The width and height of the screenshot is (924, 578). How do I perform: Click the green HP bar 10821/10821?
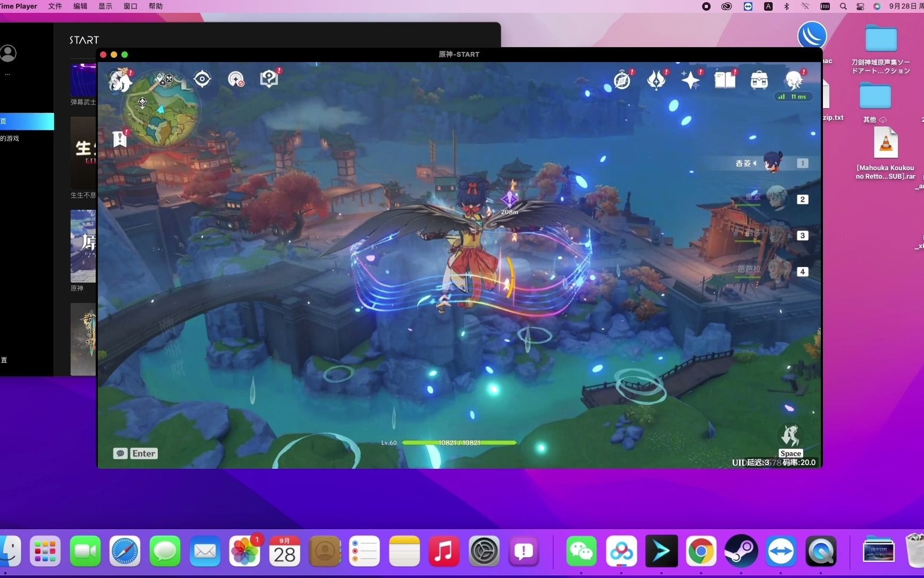pyautogui.click(x=459, y=443)
